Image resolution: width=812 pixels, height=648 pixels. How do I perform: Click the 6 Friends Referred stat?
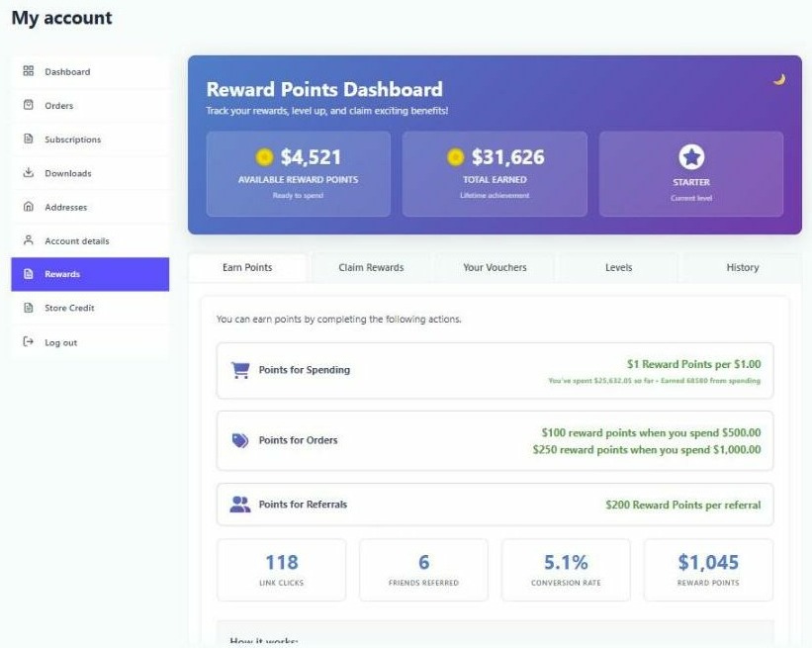423,570
